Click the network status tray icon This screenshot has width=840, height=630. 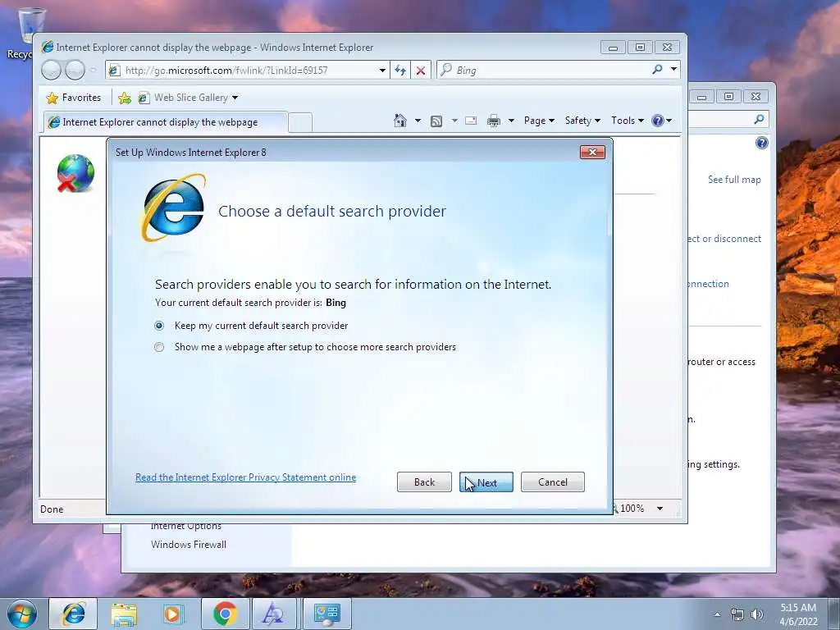[x=737, y=614]
